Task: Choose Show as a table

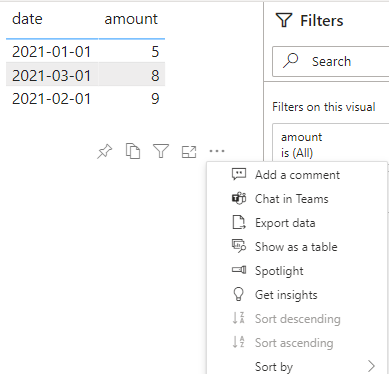Action: 297,247
